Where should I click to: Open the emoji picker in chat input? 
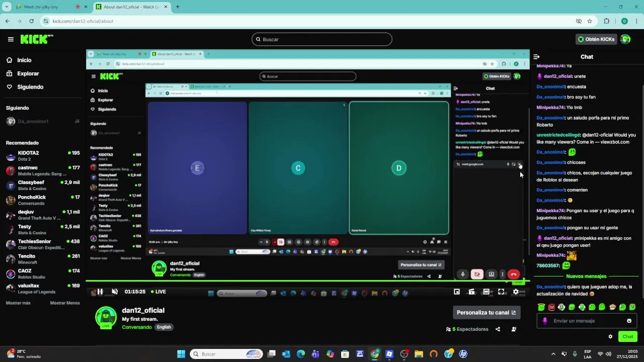coord(629,321)
